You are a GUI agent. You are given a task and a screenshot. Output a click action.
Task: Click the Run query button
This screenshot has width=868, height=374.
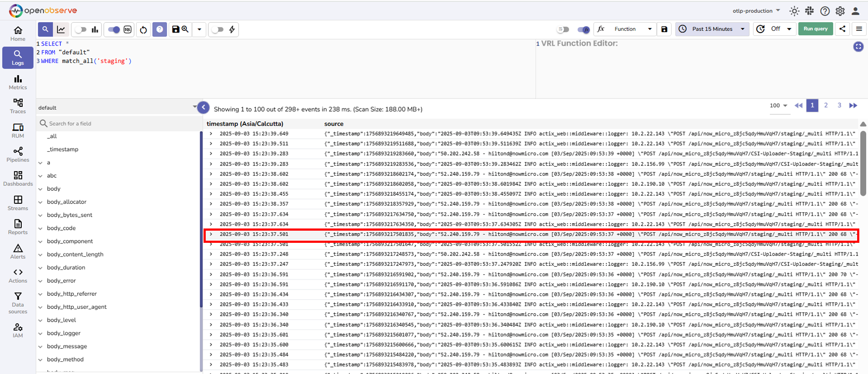click(815, 29)
